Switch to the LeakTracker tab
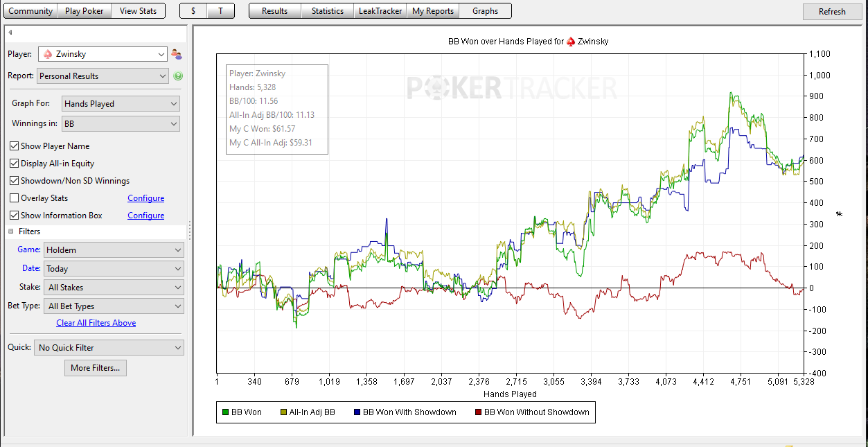Viewport: 868px width, 447px height. (380, 11)
